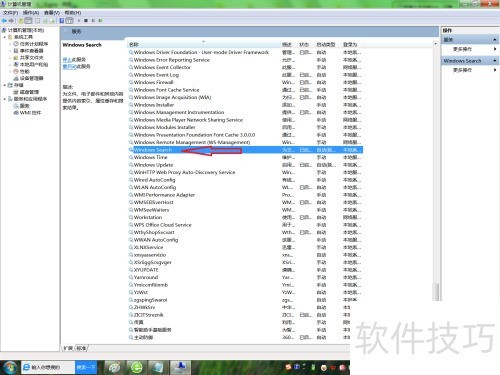Collapse the 存储 tree branch
500x375 pixels.
pyautogui.click(x=5, y=85)
